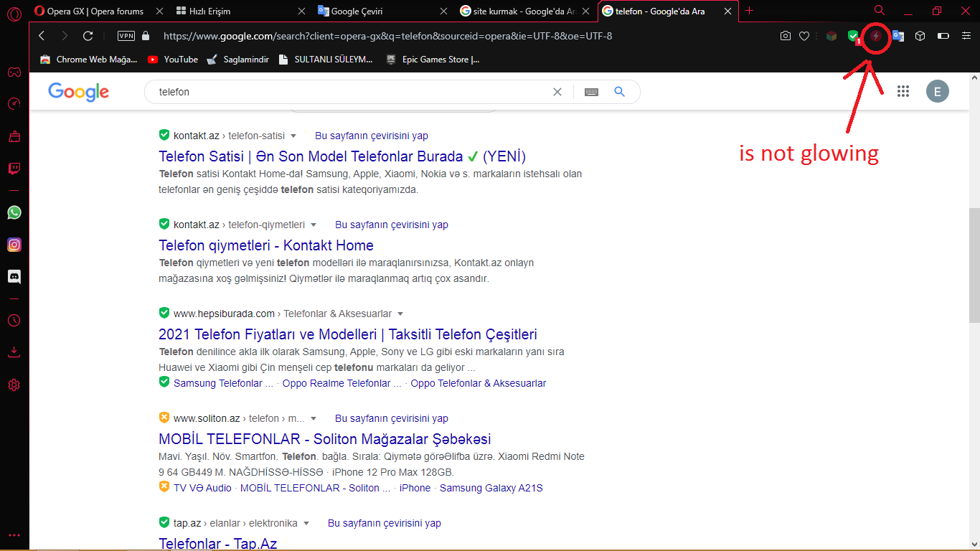This screenshot has width=980, height=551.
Task: Click the VPN badge in address bar
Action: pos(126,36)
